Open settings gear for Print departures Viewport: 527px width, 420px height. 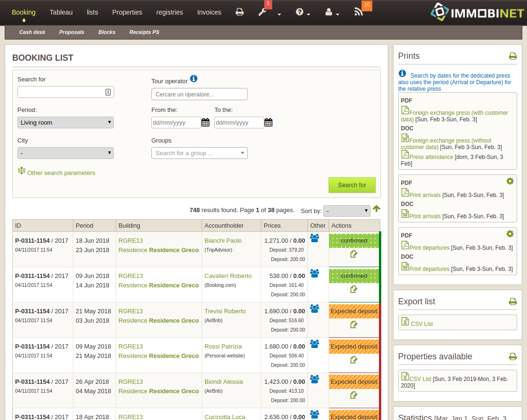[510, 234]
